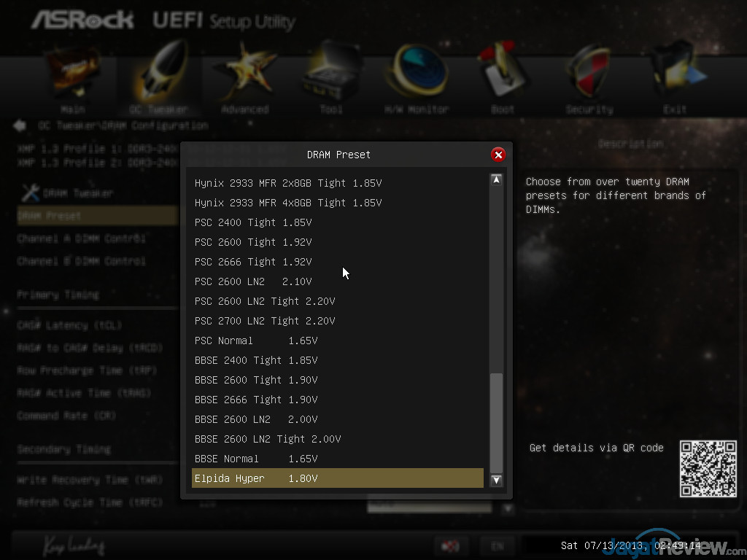Image resolution: width=747 pixels, height=560 pixels.
Task: Click the back arrow beside OC Tweaker path
Action: click(20, 125)
